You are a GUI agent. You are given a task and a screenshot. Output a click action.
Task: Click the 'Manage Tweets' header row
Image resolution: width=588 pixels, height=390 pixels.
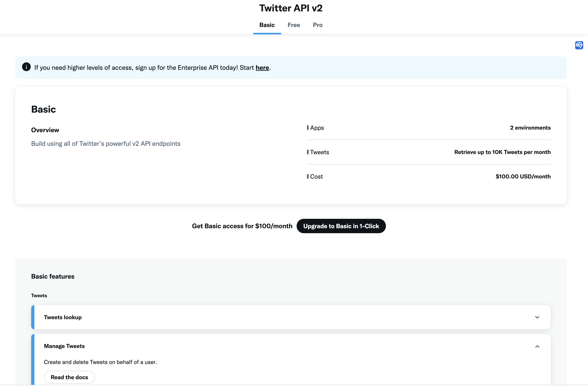tap(64, 346)
